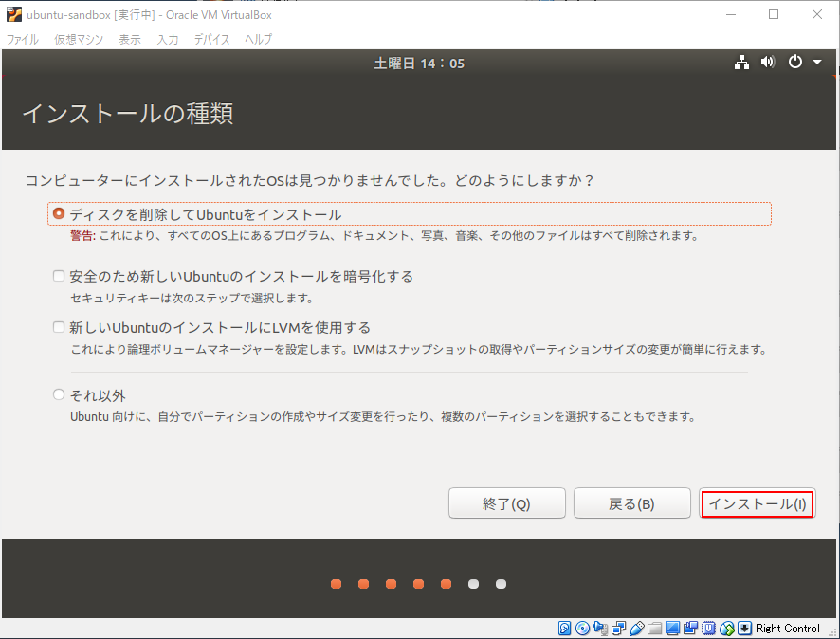Open the 表示 menu
Viewport: 840px width, 639px height.
[x=130, y=39]
